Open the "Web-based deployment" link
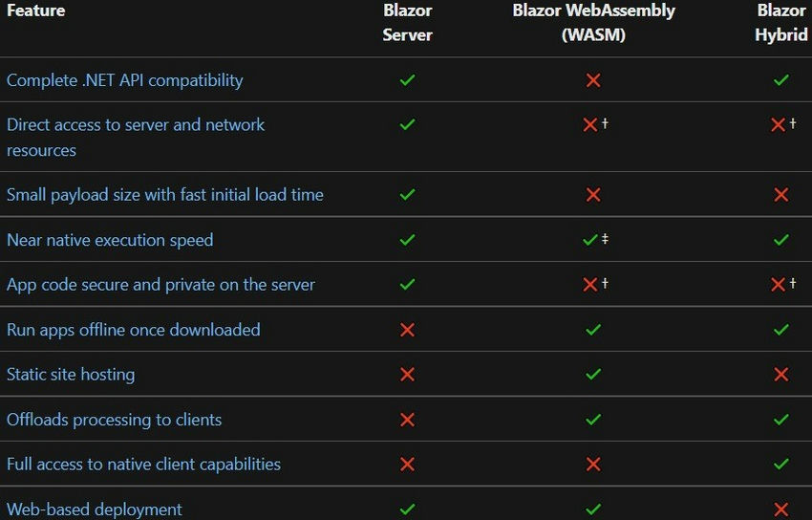 tap(95, 509)
